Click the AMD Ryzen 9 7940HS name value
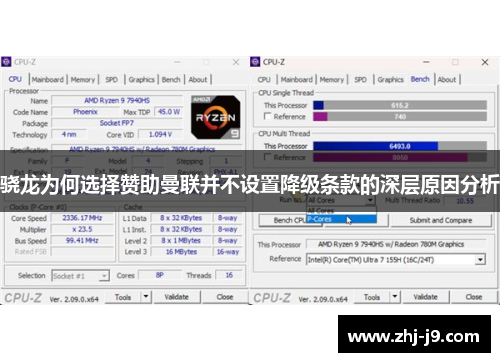The image size is (500, 362). pos(117,100)
